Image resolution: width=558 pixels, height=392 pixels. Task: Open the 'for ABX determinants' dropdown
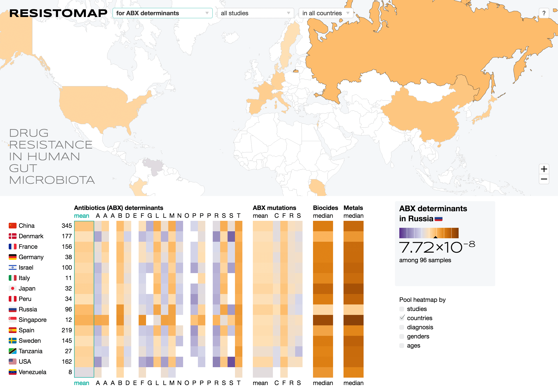click(162, 13)
